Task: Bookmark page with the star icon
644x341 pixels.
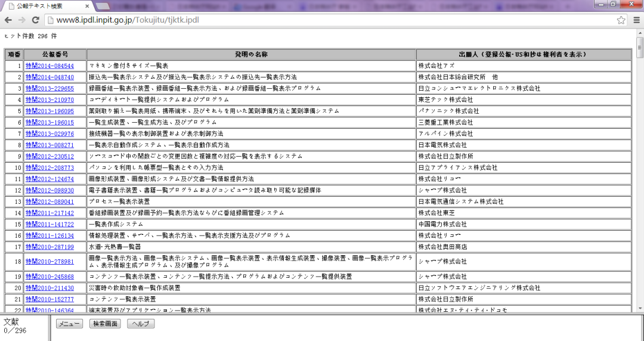Action: pos(621,20)
